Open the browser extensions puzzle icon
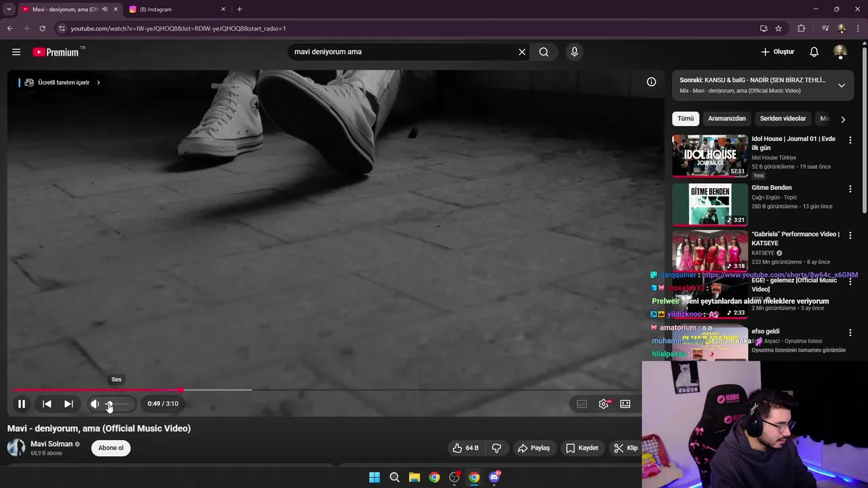The width and height of the screenshot is (868, 488). (x=801, y=28)
